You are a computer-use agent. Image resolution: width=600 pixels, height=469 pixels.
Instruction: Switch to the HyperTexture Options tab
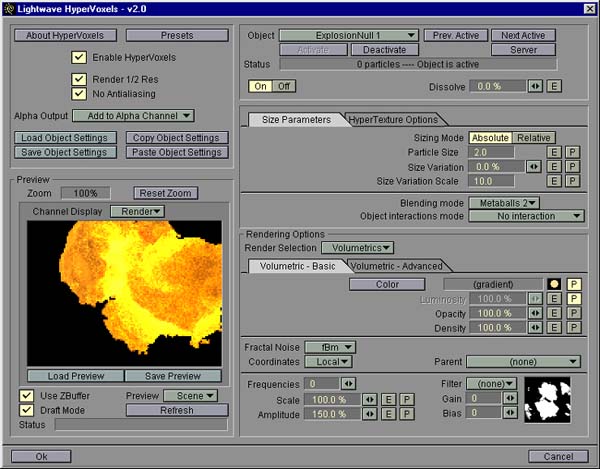[393, 120]
